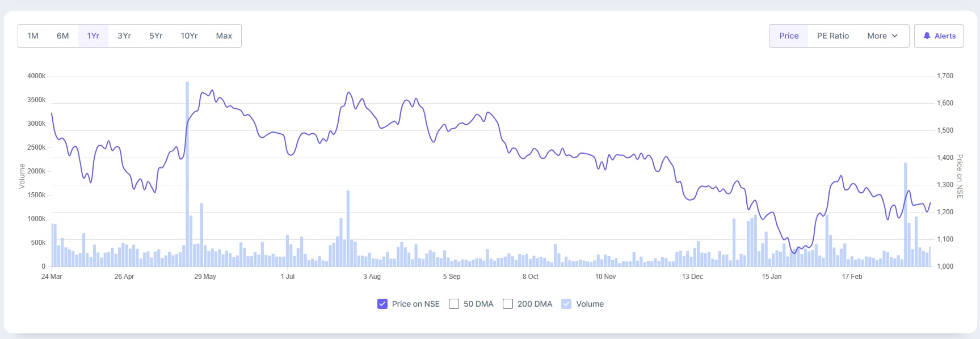Open the More chart options menu
The width and height of the screenshot is (980, 339).
click(x=877, y=36)
